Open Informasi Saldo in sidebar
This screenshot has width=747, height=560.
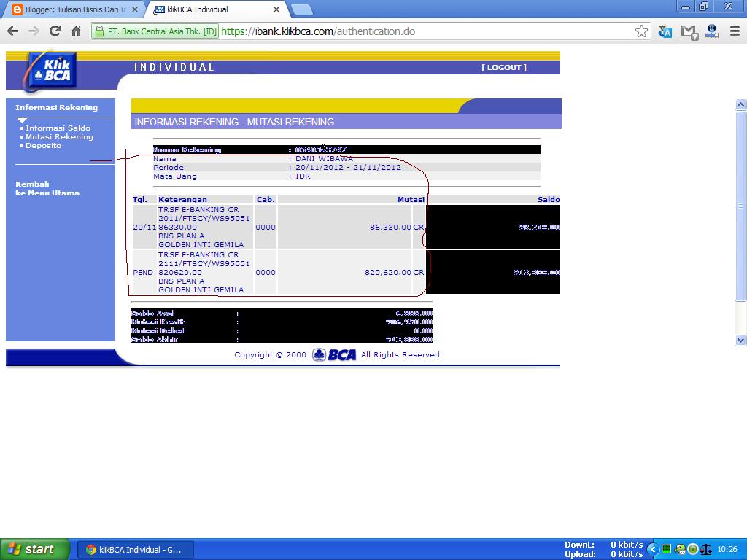click(x=58, y=128)
